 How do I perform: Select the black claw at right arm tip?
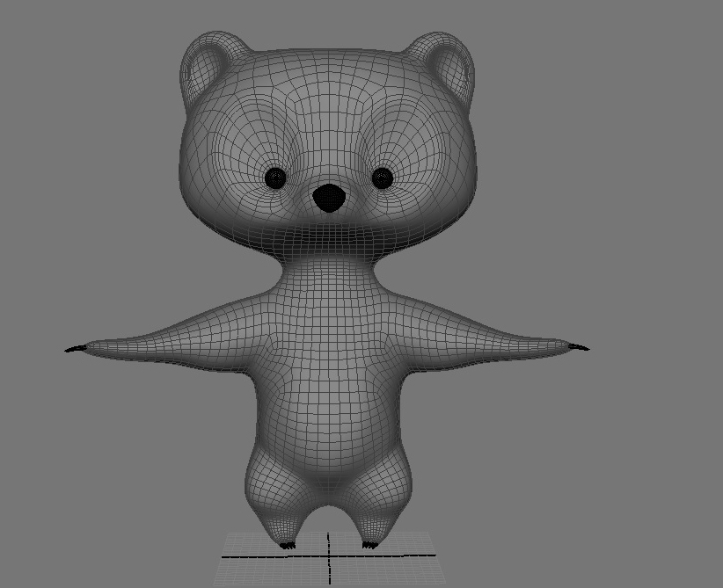577,347
